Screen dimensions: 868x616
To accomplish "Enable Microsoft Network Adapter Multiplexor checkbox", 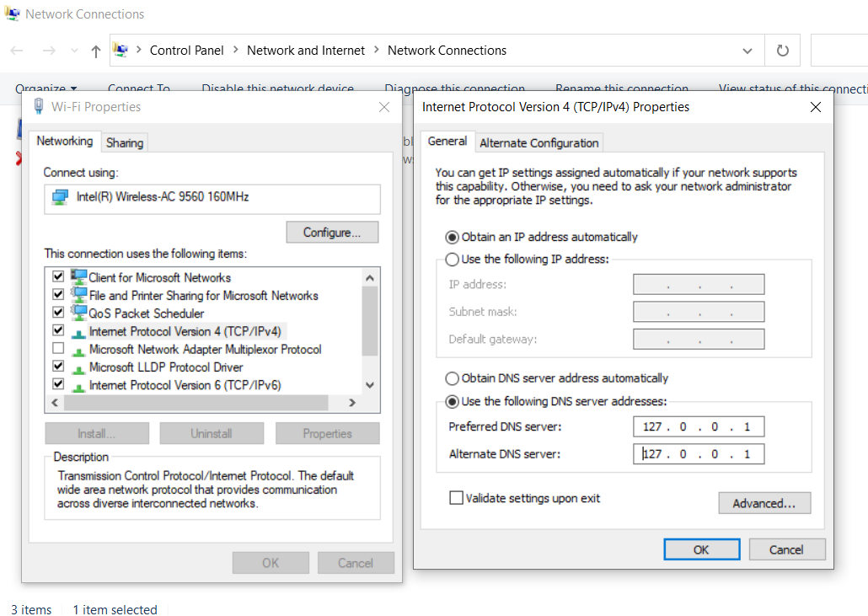I will [x=58, y=348].
